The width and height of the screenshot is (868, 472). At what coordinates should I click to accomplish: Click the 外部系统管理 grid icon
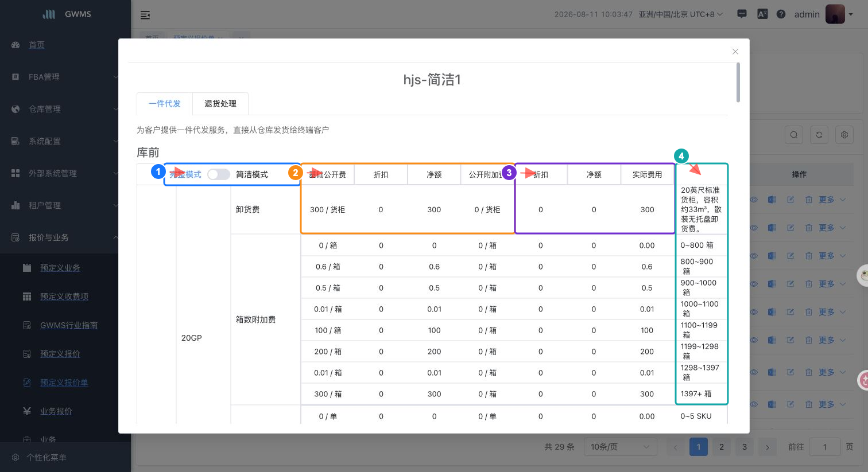point(15,173)
